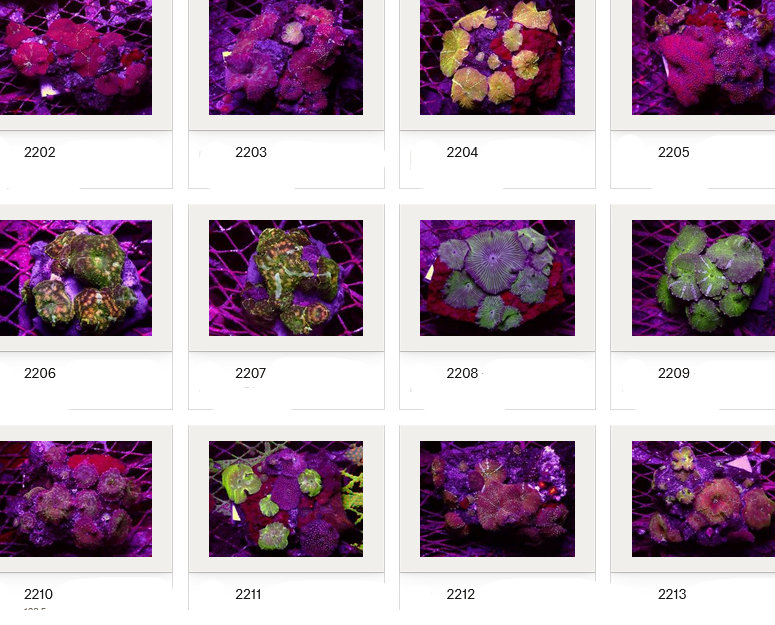Click the 2202 item title text

tap(40, 153)
